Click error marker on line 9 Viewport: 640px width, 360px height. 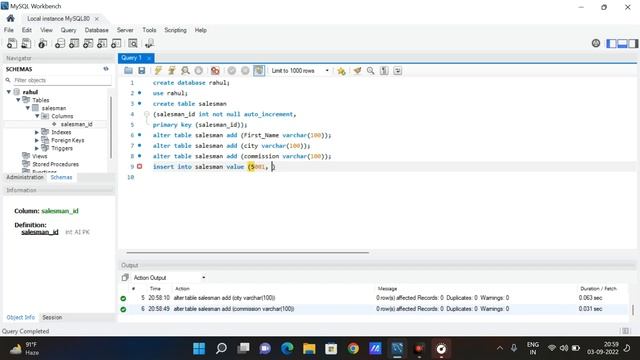click(140, 167)
